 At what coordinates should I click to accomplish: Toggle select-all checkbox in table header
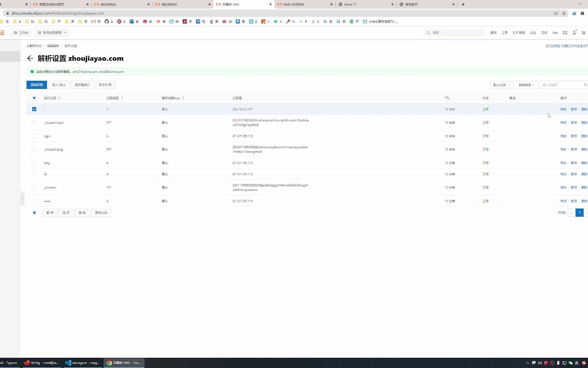[34, 98]
